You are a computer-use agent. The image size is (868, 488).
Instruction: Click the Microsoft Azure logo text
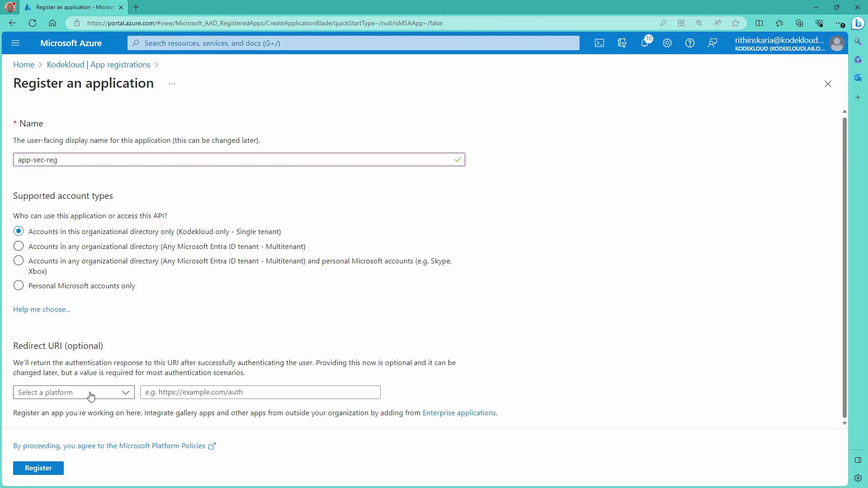pos(71,43)
